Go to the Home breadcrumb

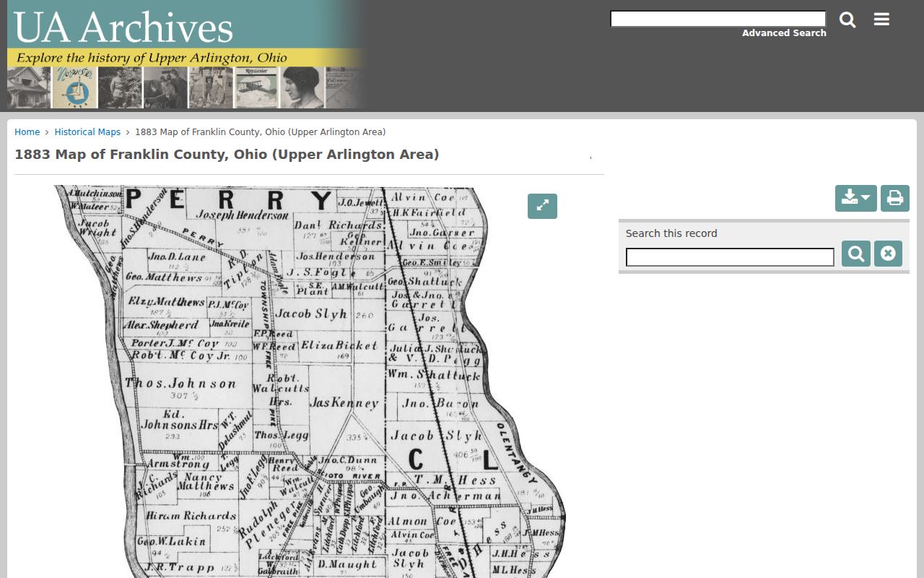pos(27,132)
